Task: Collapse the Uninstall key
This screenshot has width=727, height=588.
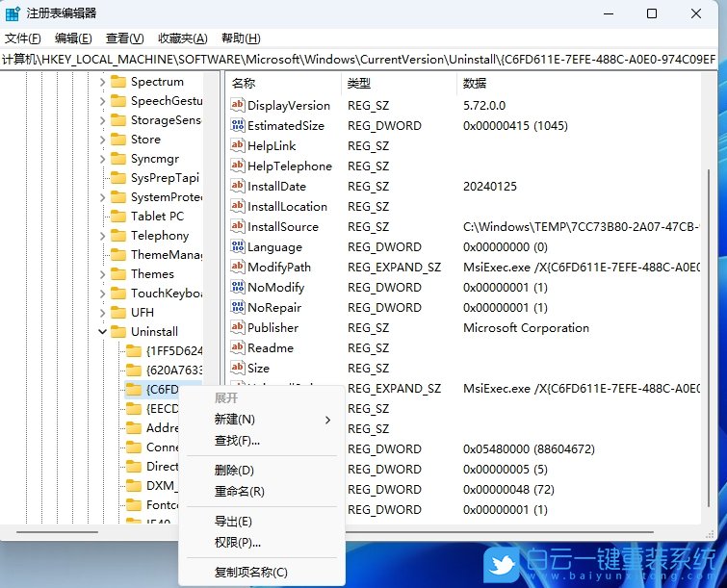Action: click(x=102, y=332)
